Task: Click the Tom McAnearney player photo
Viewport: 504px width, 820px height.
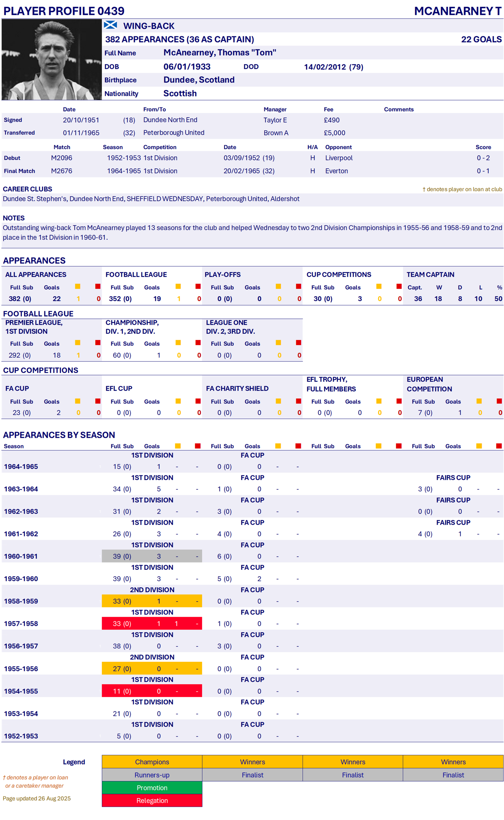Action: click(x=51, y=60)
